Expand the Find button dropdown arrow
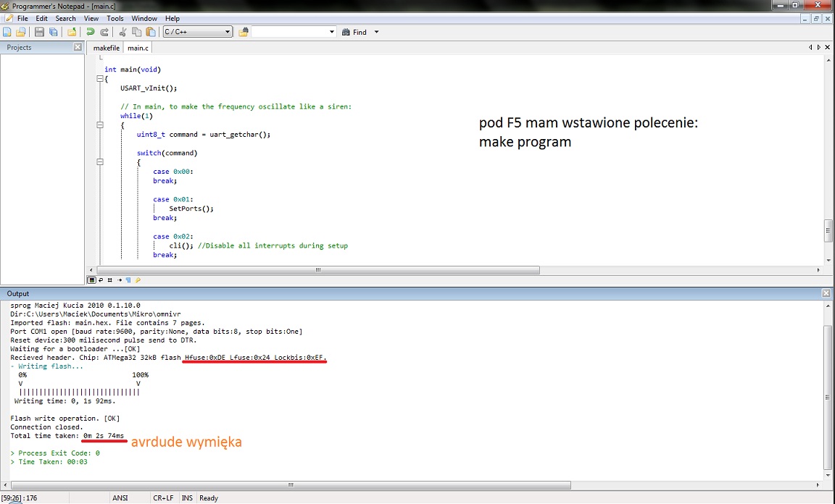Image resolution: width=835 pixels, height=504 pixels. click(376, 32)
